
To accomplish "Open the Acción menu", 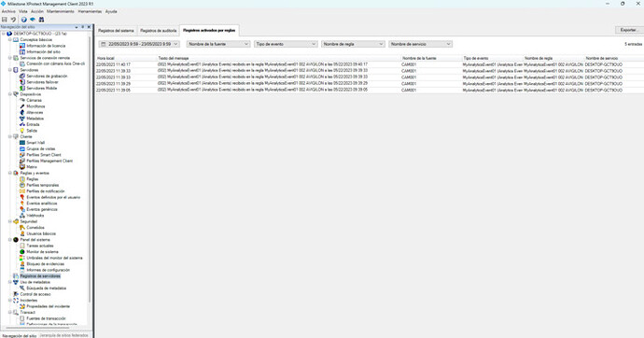I will pyautogui.click(x=37, y=11).
